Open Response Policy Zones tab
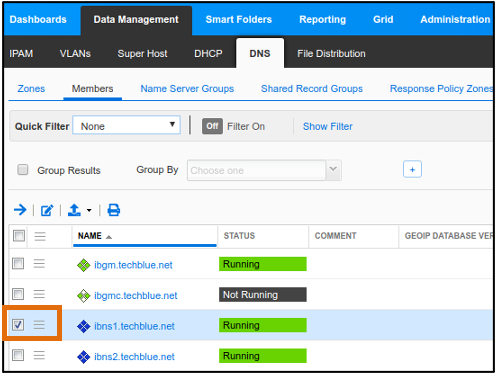This screenshot has height=376, width=496. click(441, 89)
